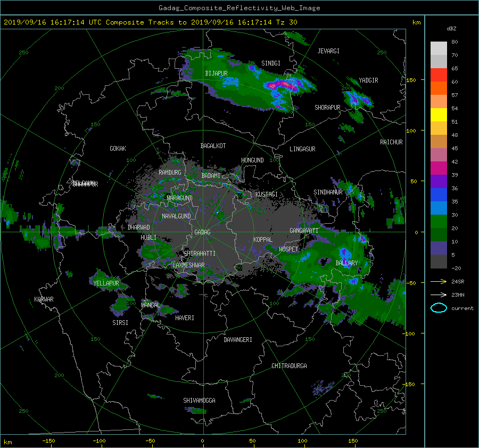Select the 39 dBZ magenta swatch
Screen dimensions: 479x448
click(x=439, y=168)
